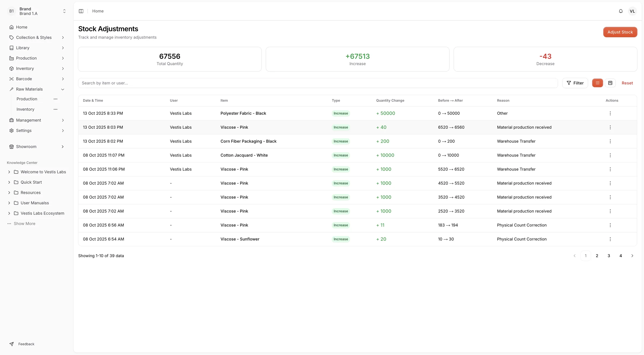
Task: Click the Adjust Stock button
Action: [x=620, y=32]
